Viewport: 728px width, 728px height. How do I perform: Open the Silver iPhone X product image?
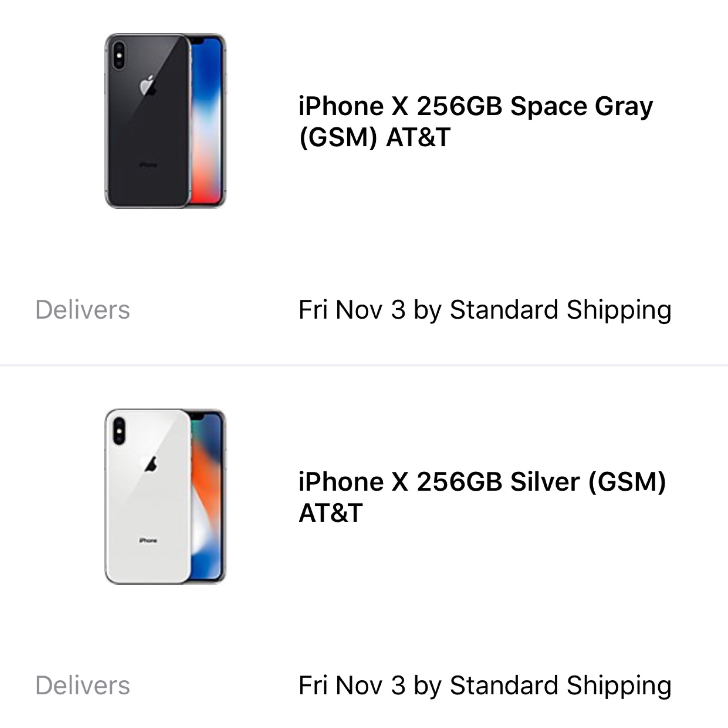[x=165, y=497]
